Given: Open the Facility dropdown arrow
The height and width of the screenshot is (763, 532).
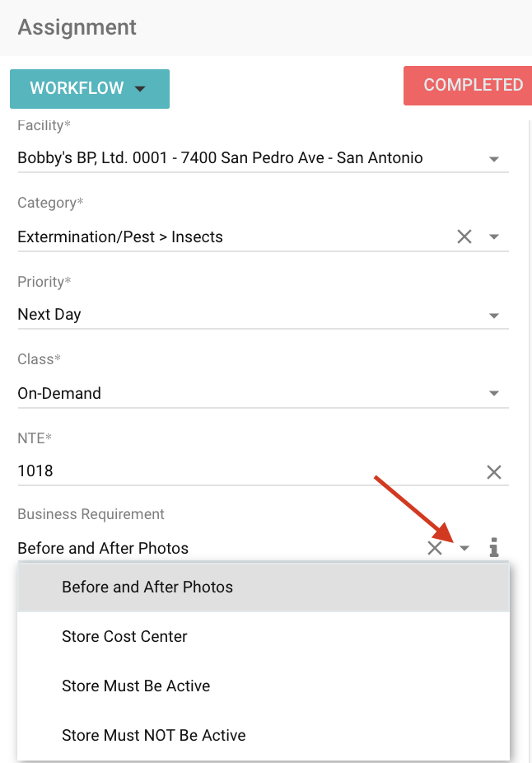Looking at the screenshot, I should point(494,158).
